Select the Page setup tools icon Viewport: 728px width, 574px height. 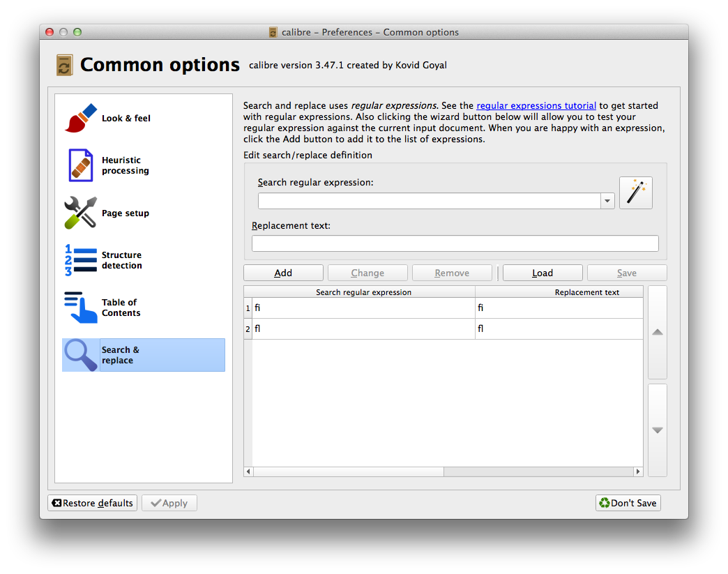tap(80, 213)
